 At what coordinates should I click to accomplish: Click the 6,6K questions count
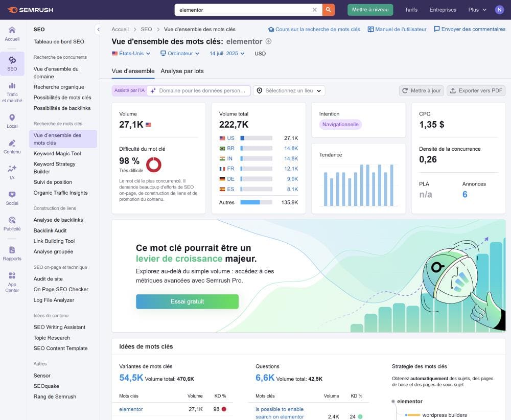click(265, 378)
